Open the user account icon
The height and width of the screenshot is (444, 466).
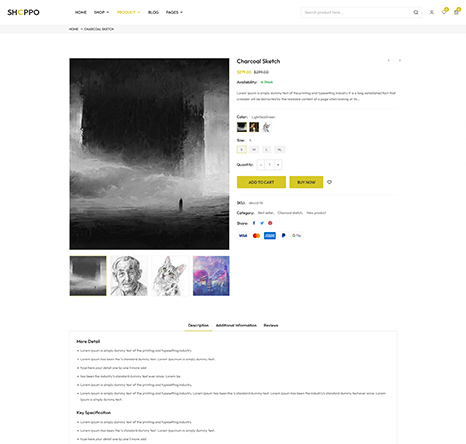(x=431, y=12)
